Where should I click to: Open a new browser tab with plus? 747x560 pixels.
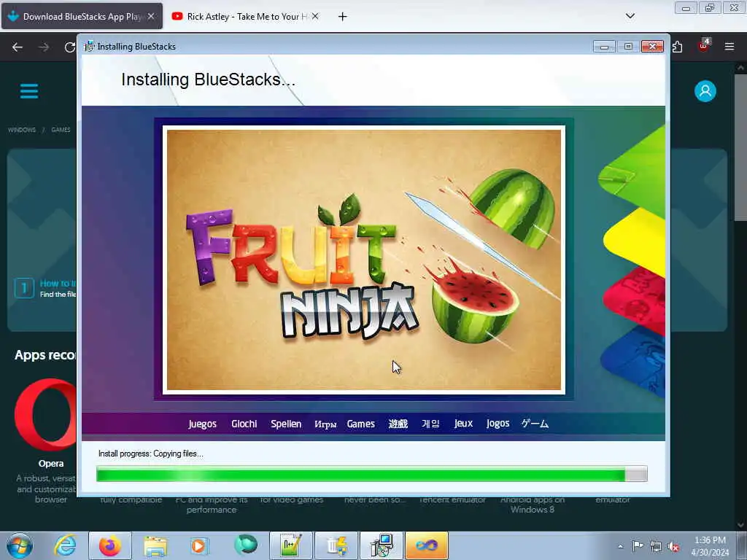point(342,17)
